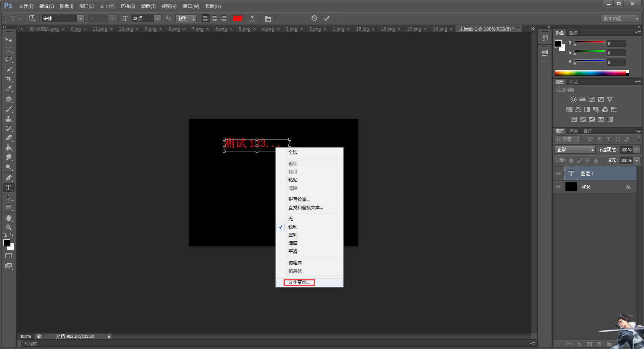Viewport: 644px width, 349px height.
Task: Open the create warped text icon
Action: [x=252, y=18]
